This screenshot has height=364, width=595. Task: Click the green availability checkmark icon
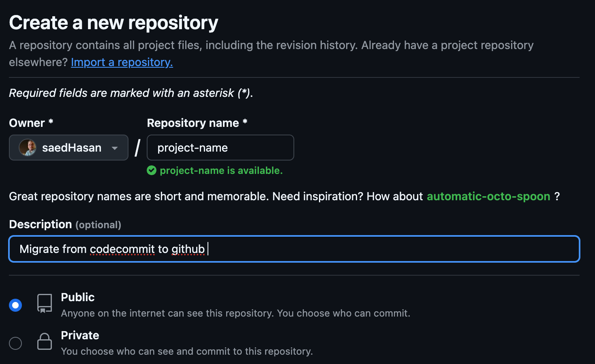(152, 171)
